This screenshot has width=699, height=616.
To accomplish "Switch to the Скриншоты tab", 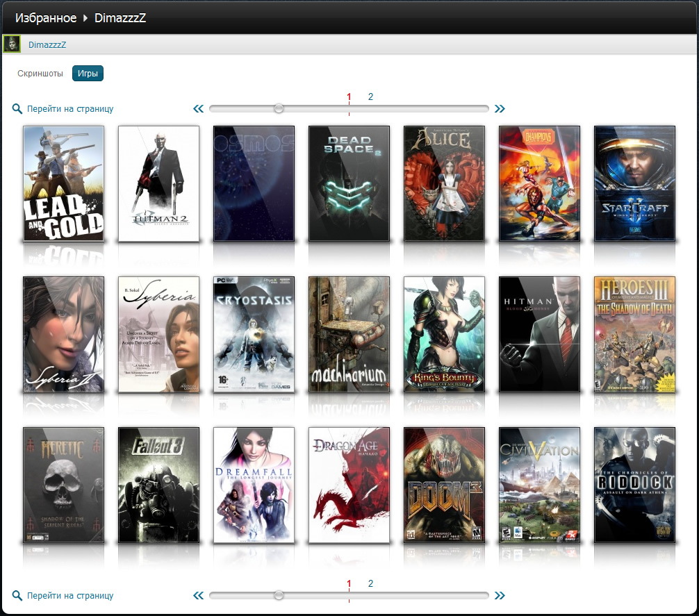I will 40,74.
